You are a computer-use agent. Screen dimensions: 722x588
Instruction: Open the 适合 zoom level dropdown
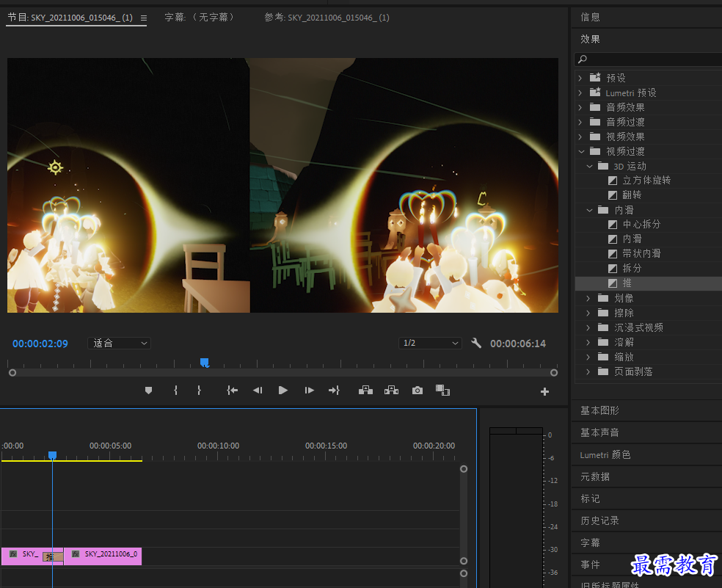pyautogui.click(x=120, y=344)
